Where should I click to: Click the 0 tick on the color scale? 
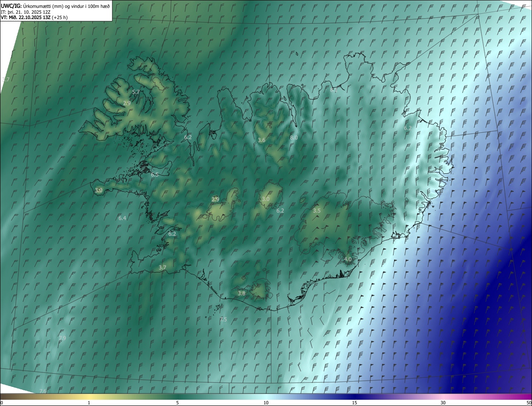coord(2,403)
